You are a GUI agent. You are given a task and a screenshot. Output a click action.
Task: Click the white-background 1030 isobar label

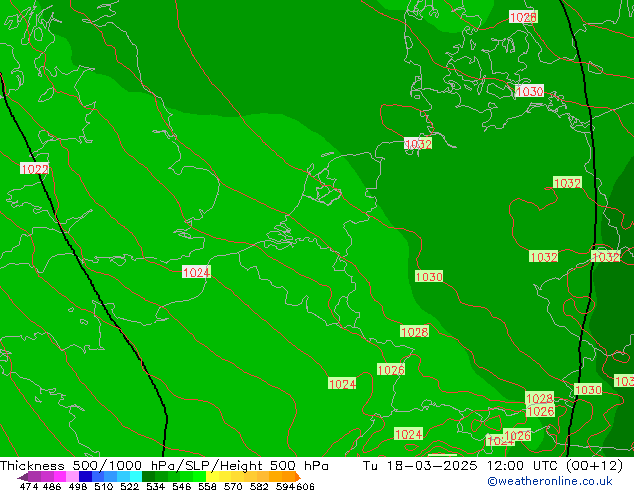tap(529, 91)
